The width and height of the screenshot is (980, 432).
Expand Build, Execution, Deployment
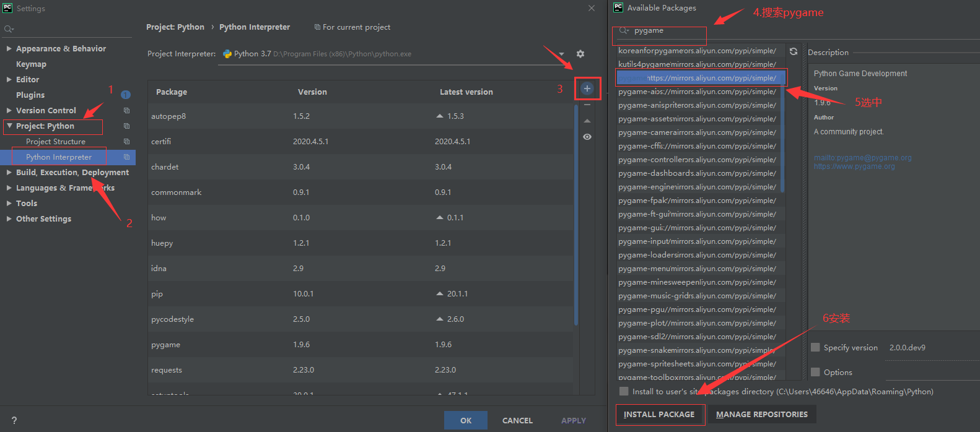point(9,172)
